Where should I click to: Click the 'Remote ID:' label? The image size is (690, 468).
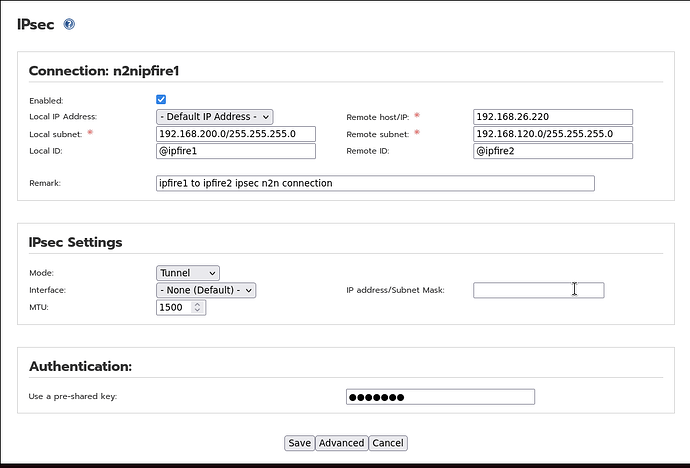pos(367,151)
